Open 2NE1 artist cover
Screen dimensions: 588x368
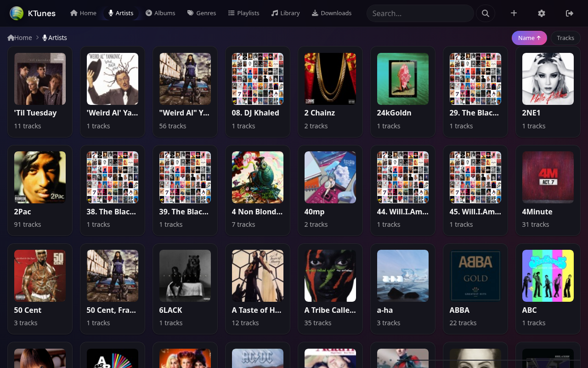(548, 79)
